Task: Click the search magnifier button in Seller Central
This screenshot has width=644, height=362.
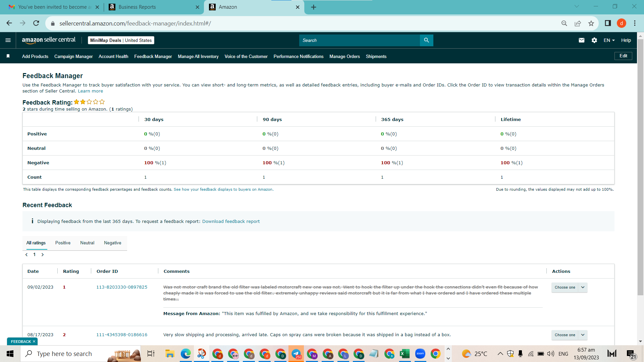Action: point(426,40)
